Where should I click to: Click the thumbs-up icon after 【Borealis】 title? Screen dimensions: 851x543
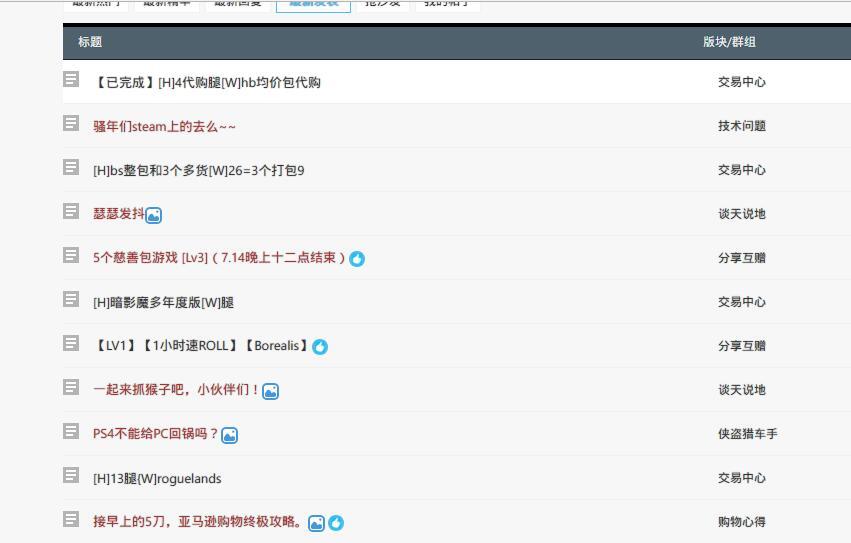320,347
